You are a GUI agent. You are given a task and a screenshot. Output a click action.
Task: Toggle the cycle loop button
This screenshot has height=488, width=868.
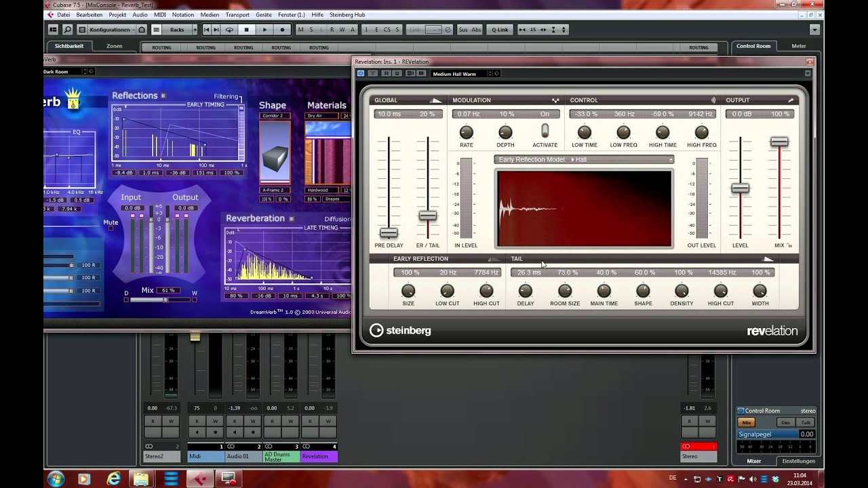[229, 30]
